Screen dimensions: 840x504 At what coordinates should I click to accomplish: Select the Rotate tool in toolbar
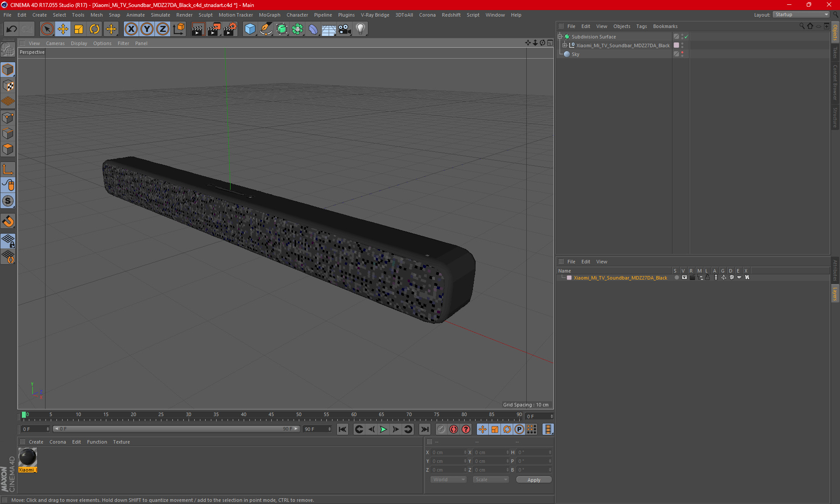(x=94, y=29)
